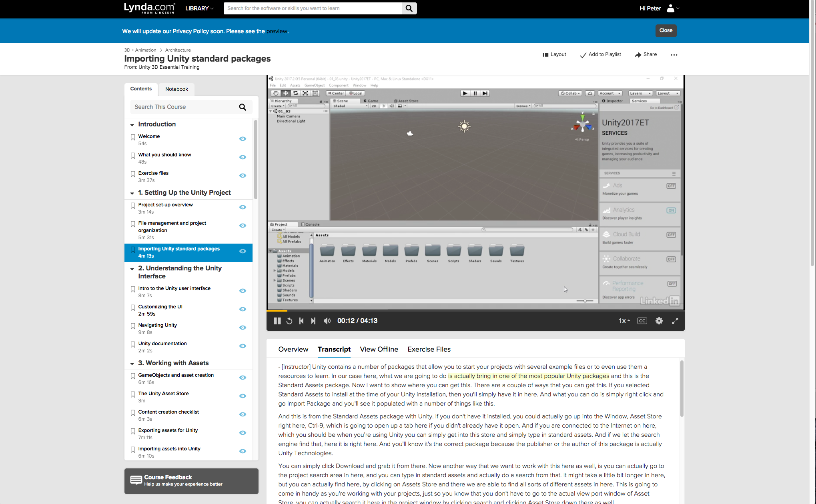Screen dimensions: 816x504
Task: Click the transcript scrollbar
Action: coord(682,388)
